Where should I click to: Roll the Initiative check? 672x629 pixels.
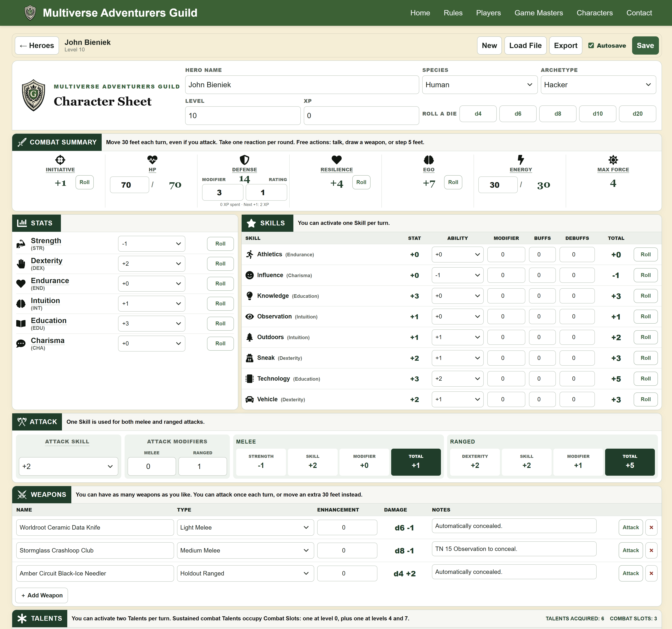point(85,182)
